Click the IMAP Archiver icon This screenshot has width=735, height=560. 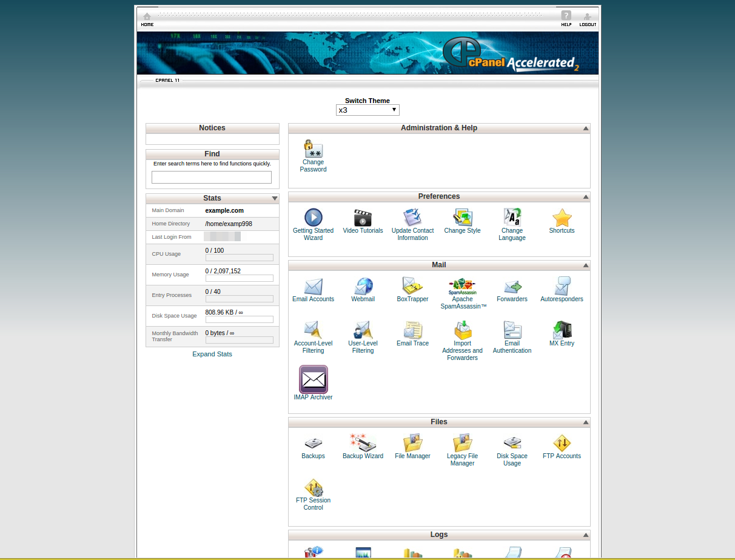click(313, 380)
